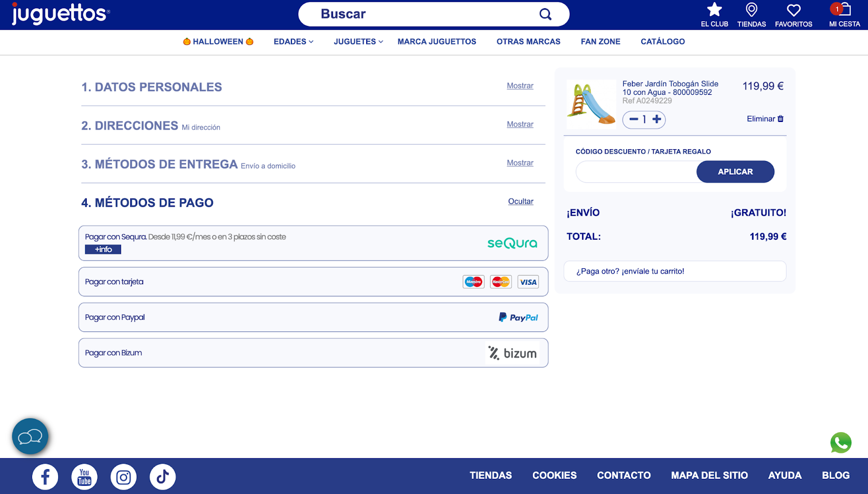Expand the Edades dropdown menu
The height and width of the screenshot is (494, 868).
pos(293,41)
